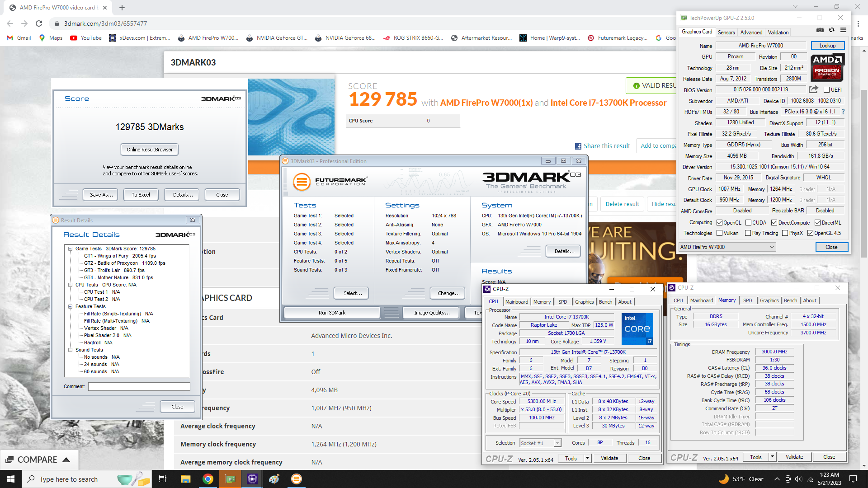Open the notification center icon
Viewport: 868px width, 488px height.
click(x=853, y=479)
